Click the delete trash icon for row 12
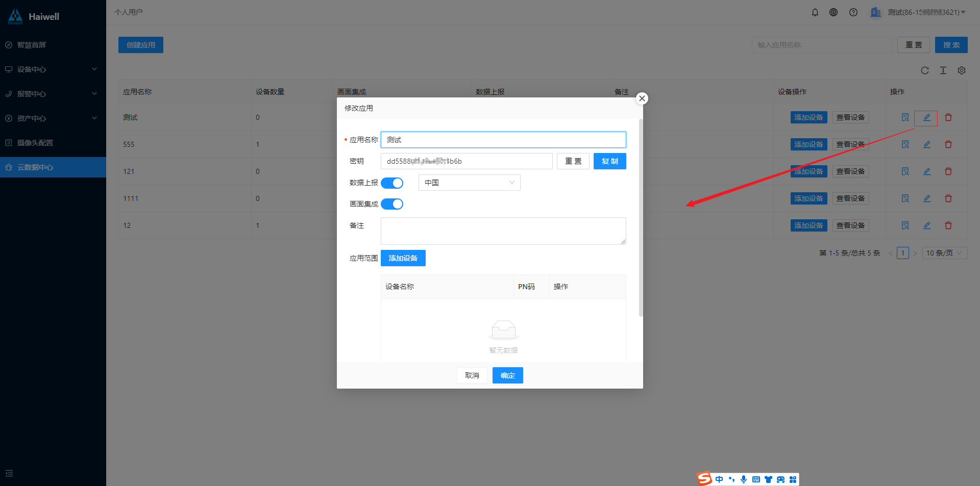 click(948, 225)
